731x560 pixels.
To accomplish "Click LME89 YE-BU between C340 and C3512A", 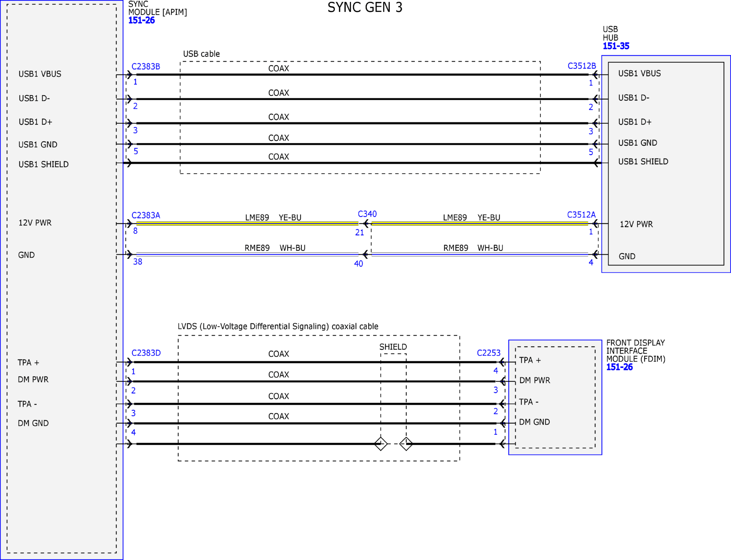I will [472, 218].
